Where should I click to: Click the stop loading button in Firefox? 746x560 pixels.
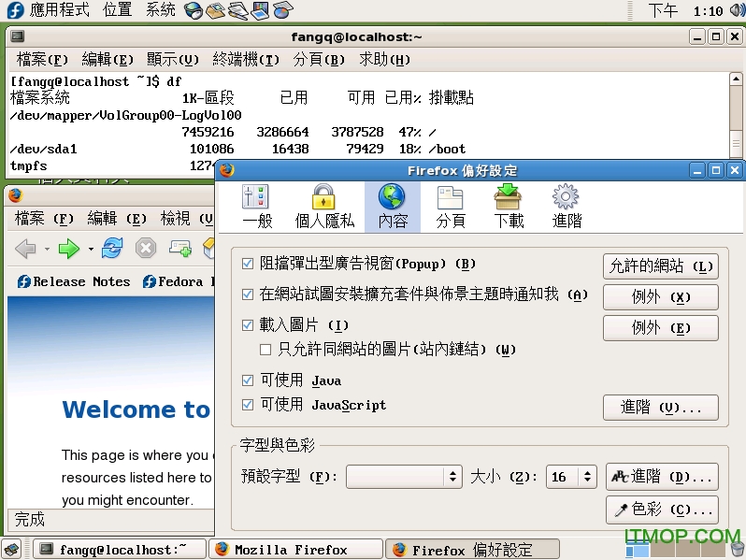click(146, 249)
